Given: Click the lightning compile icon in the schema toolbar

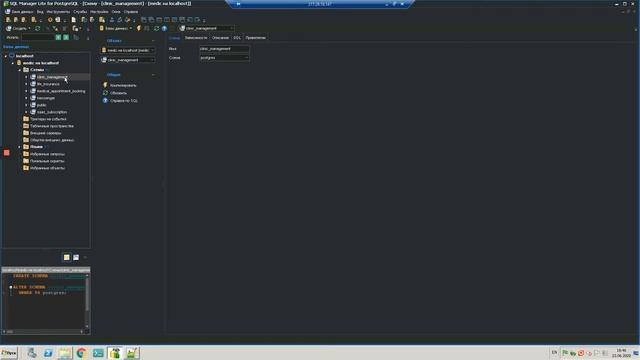Looking at the screenshot, I should pyautogui.click(x=139, y=28).
